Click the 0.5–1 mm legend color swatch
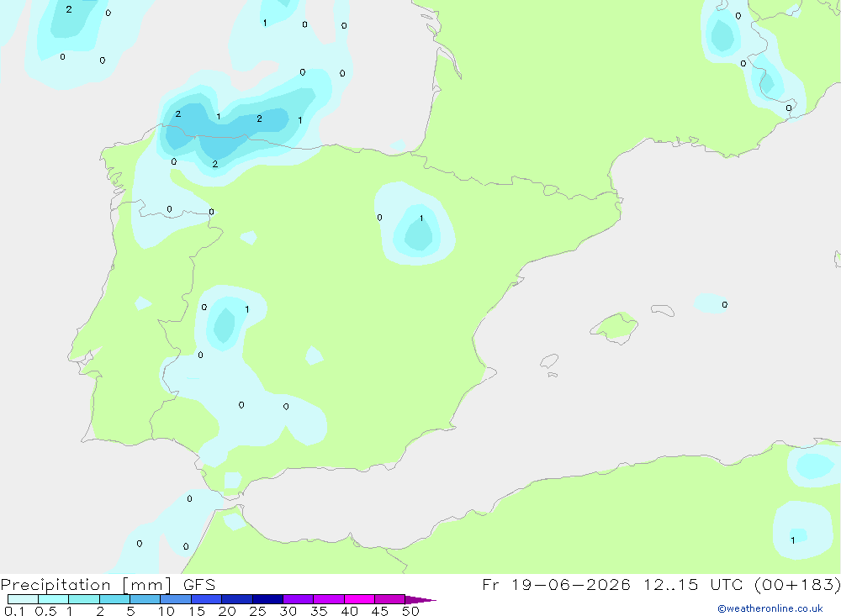The width and height of the screenshot is (841, 616). pyautogui.click(x=54, y=599)
